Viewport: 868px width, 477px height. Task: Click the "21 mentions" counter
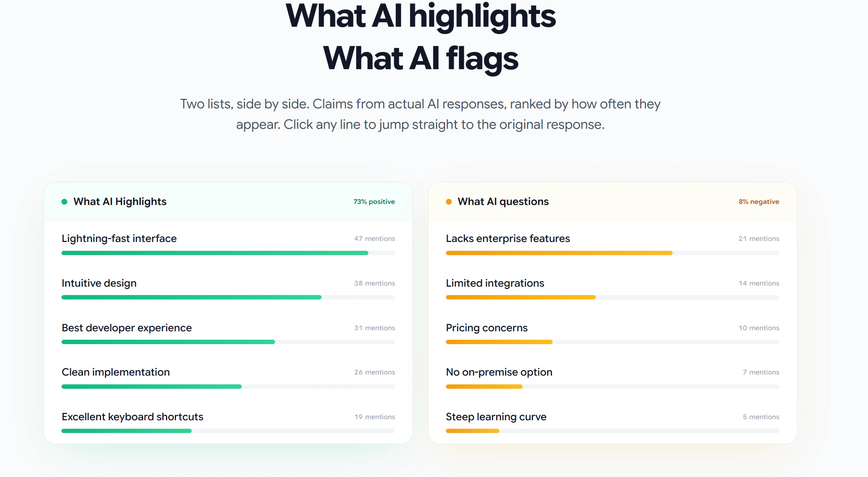[758, 238]
